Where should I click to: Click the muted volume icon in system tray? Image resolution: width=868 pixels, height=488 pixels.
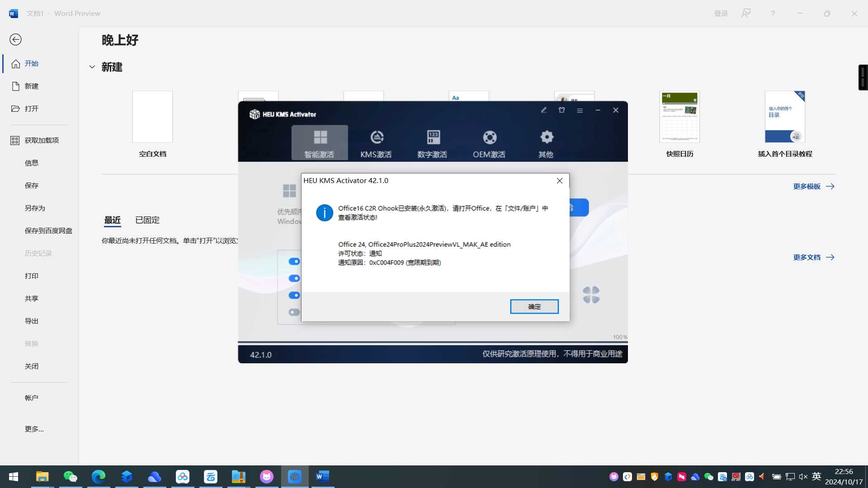(x=803, y=477)
